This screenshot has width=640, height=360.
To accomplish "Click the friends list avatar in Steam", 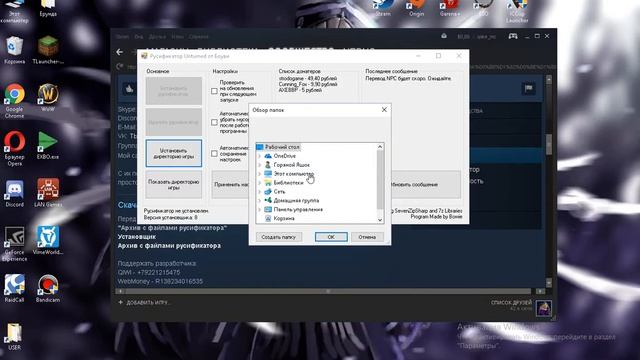I will [x=543, y=308].
